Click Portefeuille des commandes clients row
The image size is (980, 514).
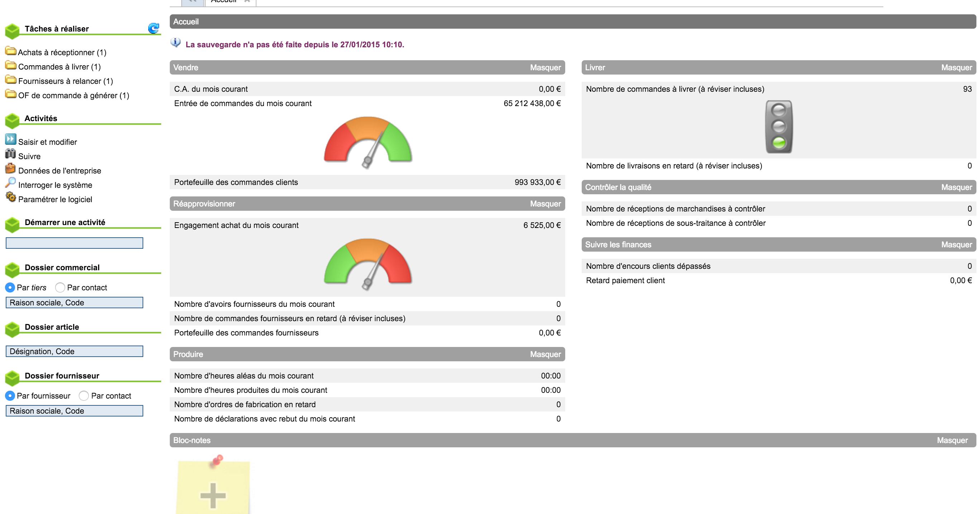click(367, 182)
